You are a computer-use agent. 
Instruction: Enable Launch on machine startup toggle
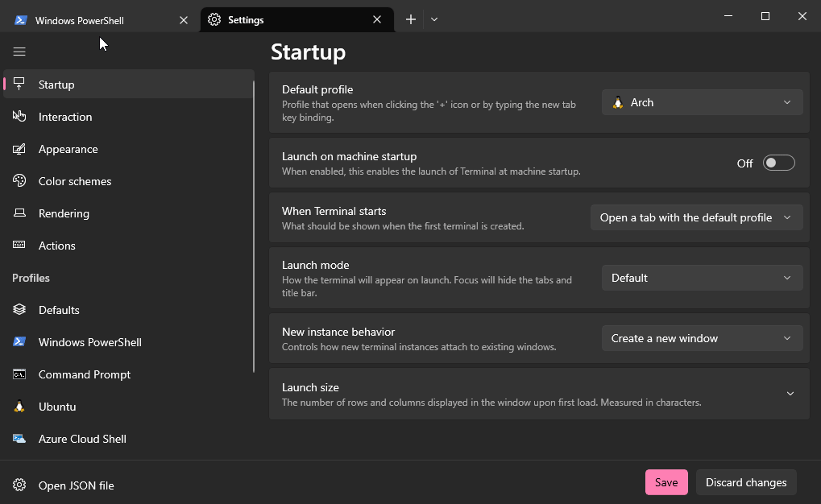778,163
